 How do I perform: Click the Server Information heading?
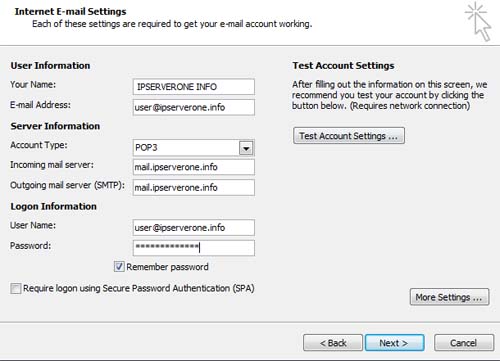(55, 126)
